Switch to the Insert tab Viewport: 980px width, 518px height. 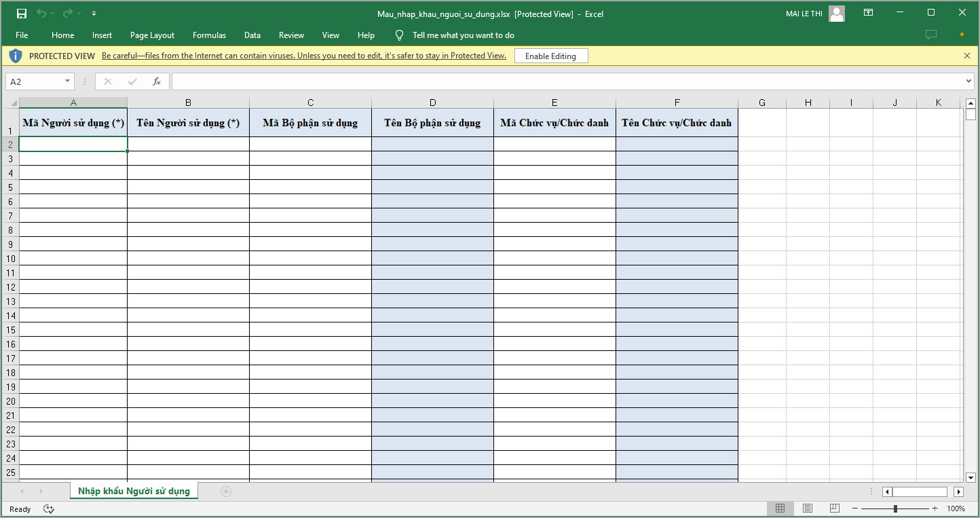tap(102, 35)
